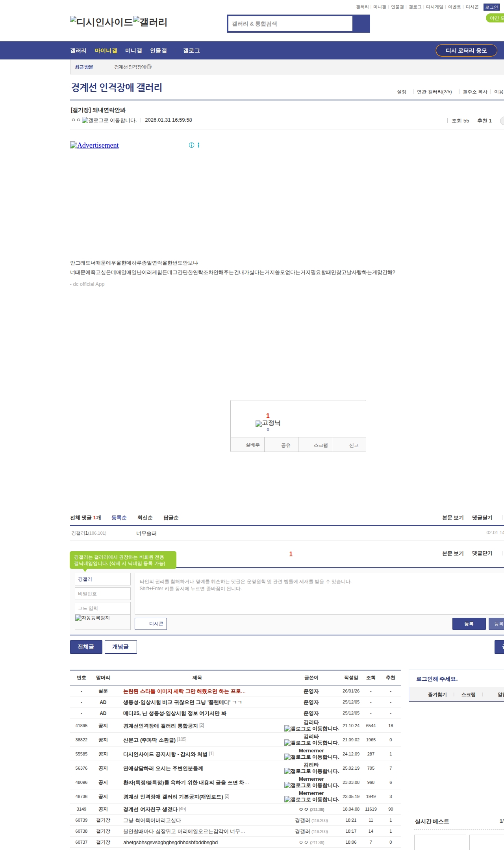Click the 실시간 베스트 heading
Image resolution: width=504 pixels, height=850 pixels.
coord(432,821)
